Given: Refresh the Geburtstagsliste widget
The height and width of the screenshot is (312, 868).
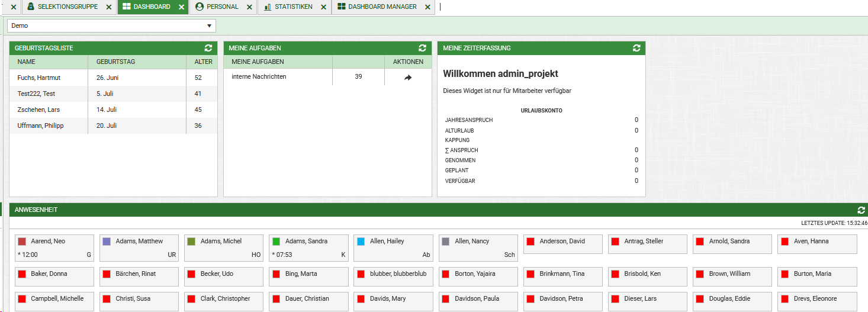Looking at the screenshot, I should (208, 48).
